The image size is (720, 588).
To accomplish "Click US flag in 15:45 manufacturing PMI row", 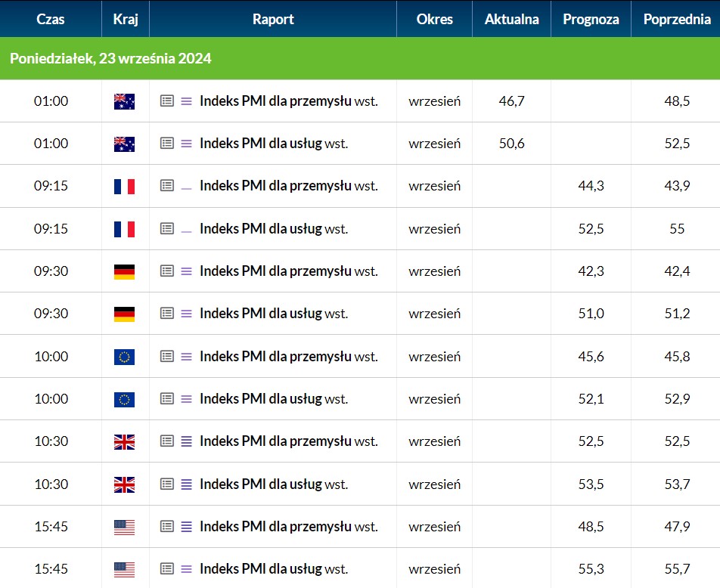I will (125, 528).
